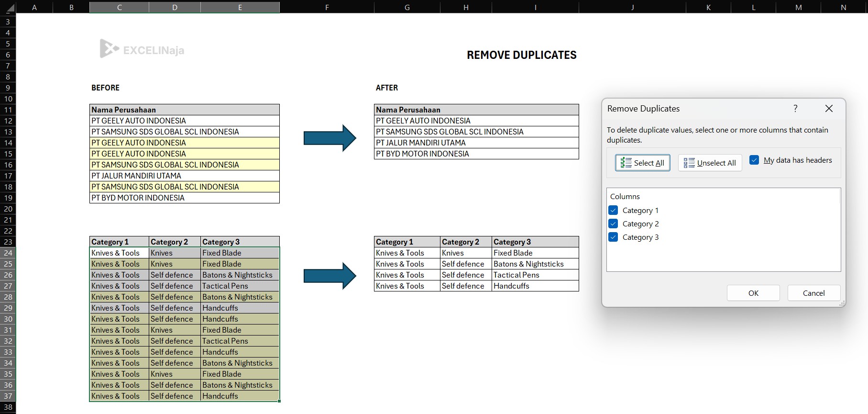Select Category 2 header in AFTER table
868x414 pixels.
click(x=466, y=242)
